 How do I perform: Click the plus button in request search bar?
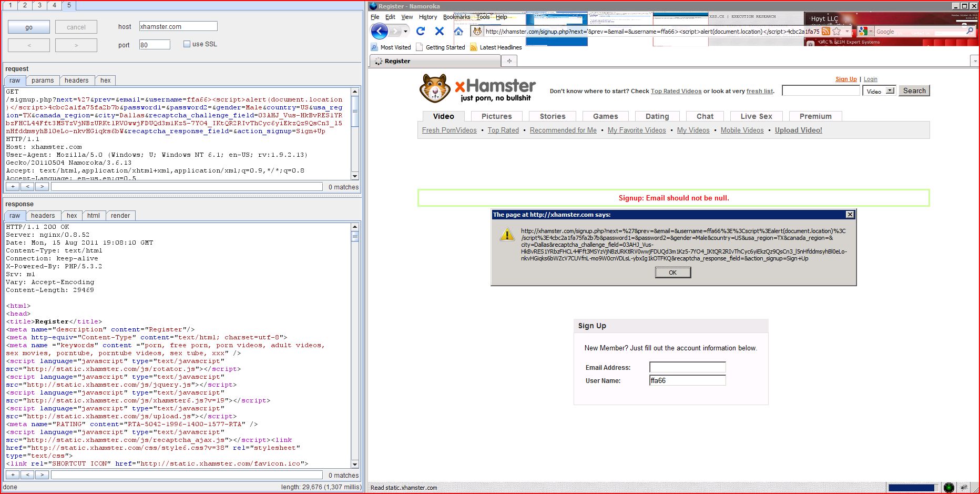click(13, 187)
